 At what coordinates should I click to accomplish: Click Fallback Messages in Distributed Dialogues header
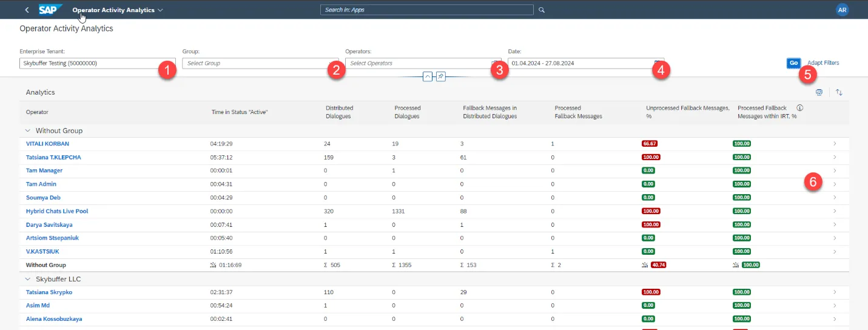tap(490, 112)
